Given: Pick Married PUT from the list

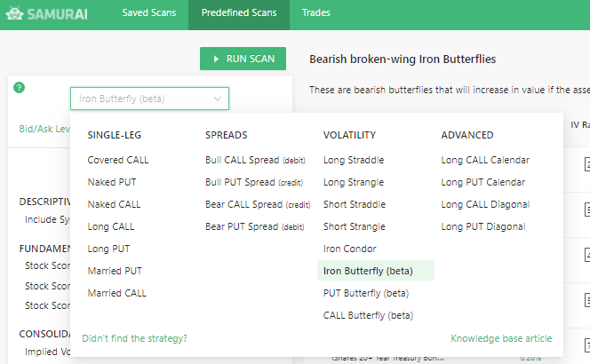Looking at the screenshot, I should click(115, 271).
